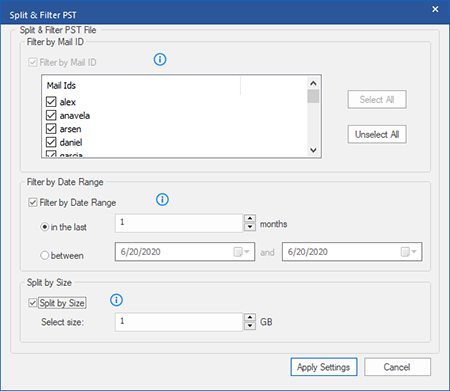
Task: Click the Mail Ids list scrollbar thumb
Action: (313, 96)
